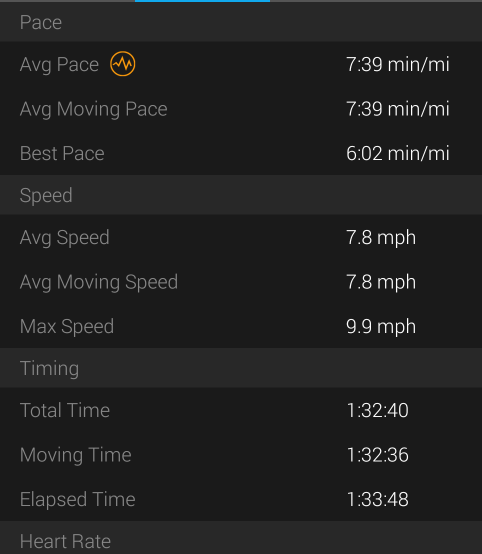Tap the orange pace graph icon

[x=122, y=64]
